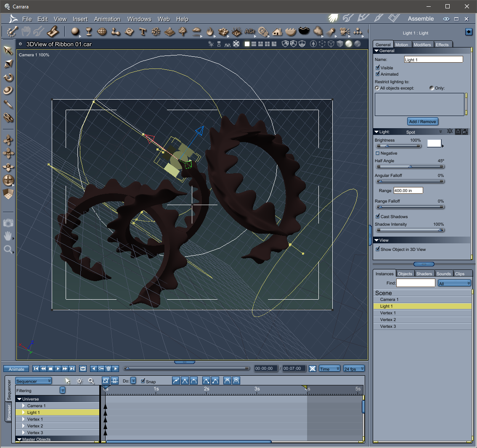Screen dimensions: 477x448
Task: Insert a sphere primitive from toolbar
Action: tap(75, 32)
